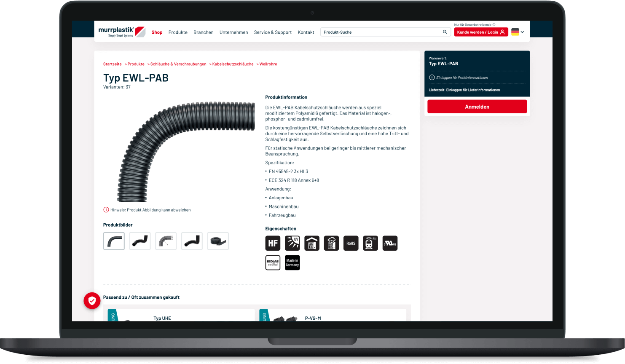Open the Produkte menu
This screenshot has width=625, height=364.
pyautogui.click(x=178, y=32)
